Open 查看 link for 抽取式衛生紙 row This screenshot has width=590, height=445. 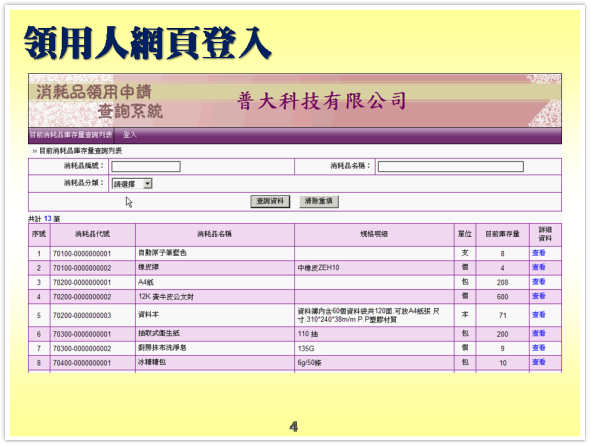click(x=538, y=333)
